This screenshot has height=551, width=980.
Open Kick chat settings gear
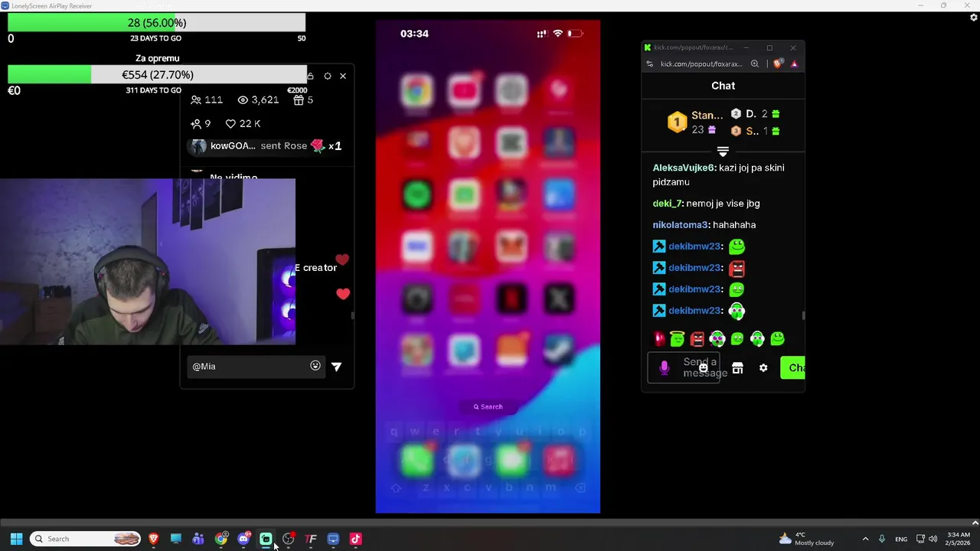click(x=763, y=368)
